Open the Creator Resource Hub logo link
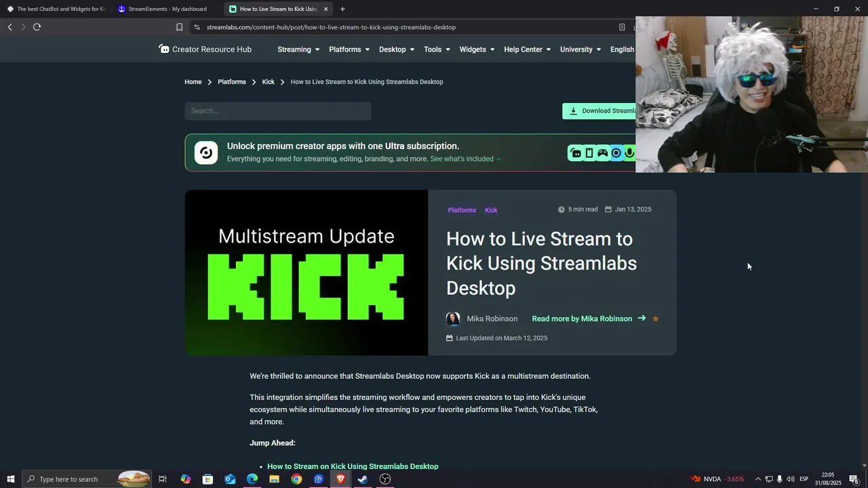The image size is (868, 488). click(x=205, y=49)
